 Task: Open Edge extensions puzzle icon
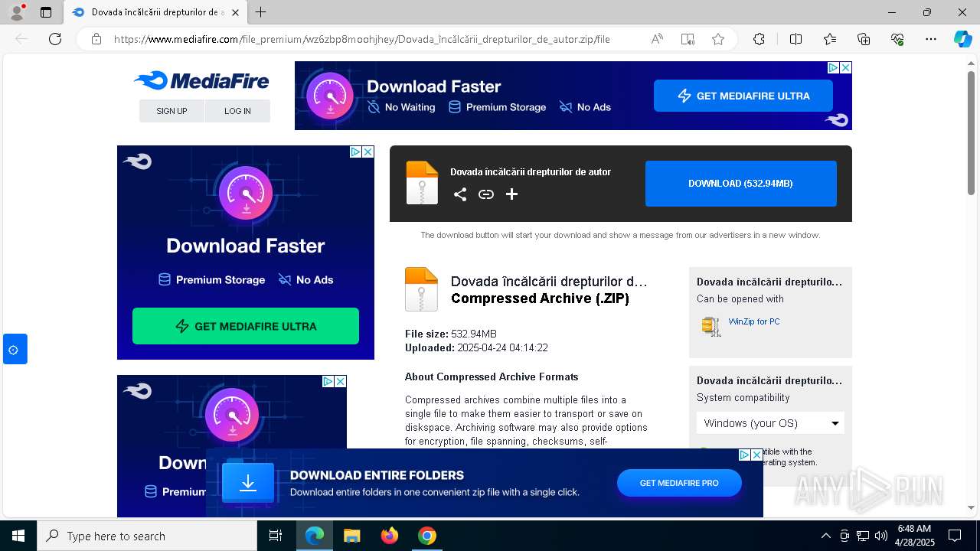point(759,39)
